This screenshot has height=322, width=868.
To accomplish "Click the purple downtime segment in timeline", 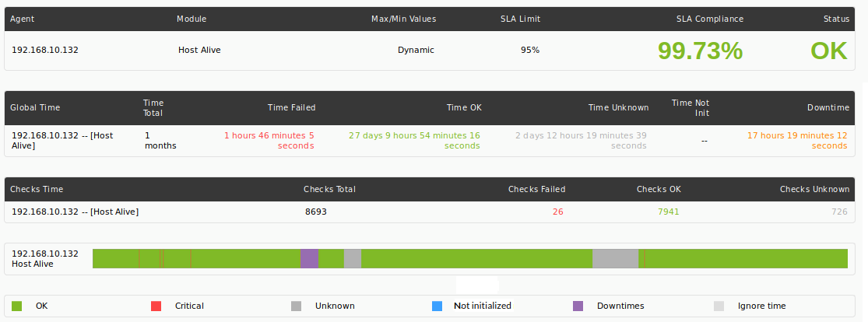I will click(310, 259).
